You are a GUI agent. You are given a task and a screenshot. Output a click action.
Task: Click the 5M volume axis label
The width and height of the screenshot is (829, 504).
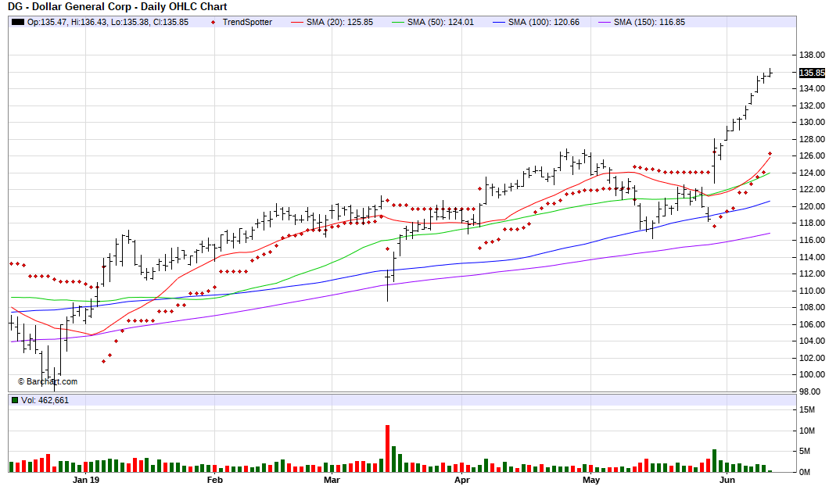coord(805,451)
